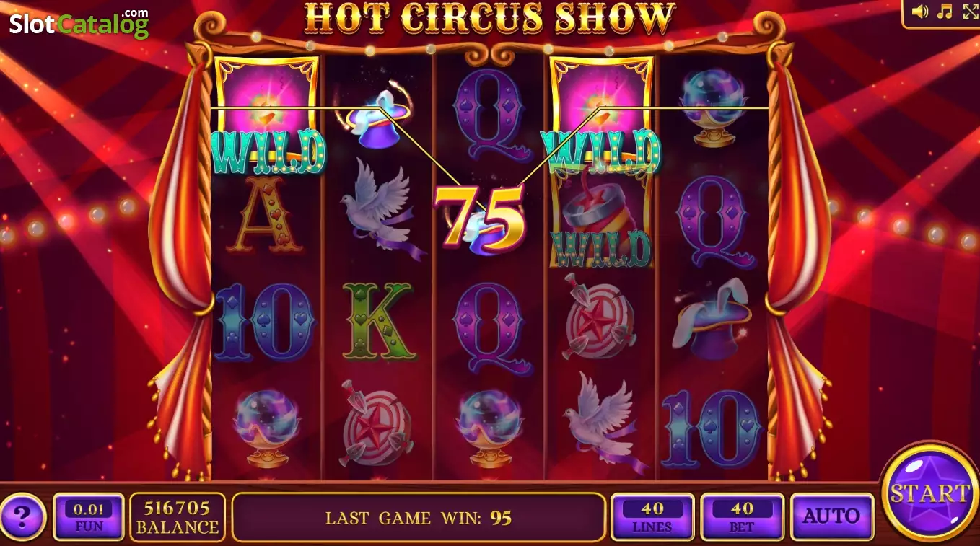980x546 pixels.
Task: Enable auto spin with the AUTO button
Action: click(x=832, y=516)
